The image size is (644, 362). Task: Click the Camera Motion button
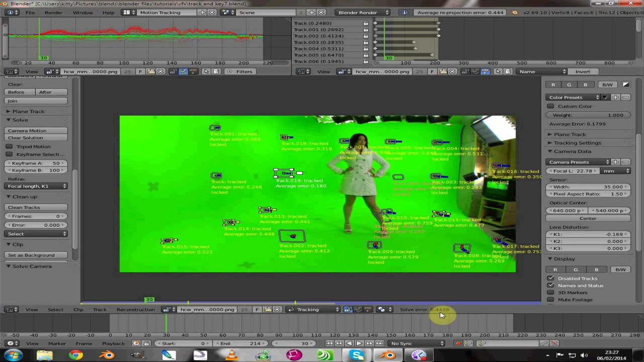tap(37, 131)
